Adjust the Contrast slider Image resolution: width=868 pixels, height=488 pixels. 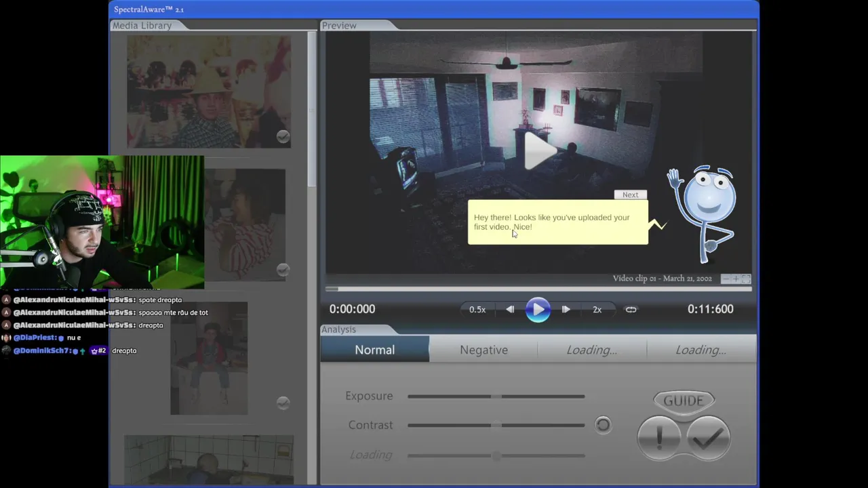(x=496, y=426)
